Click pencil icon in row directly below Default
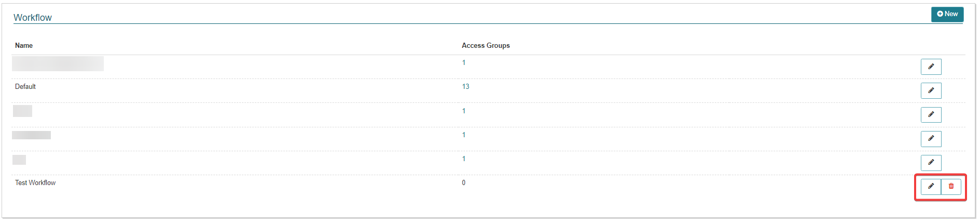This screenshot has width=980, height=223. point(931,114)
